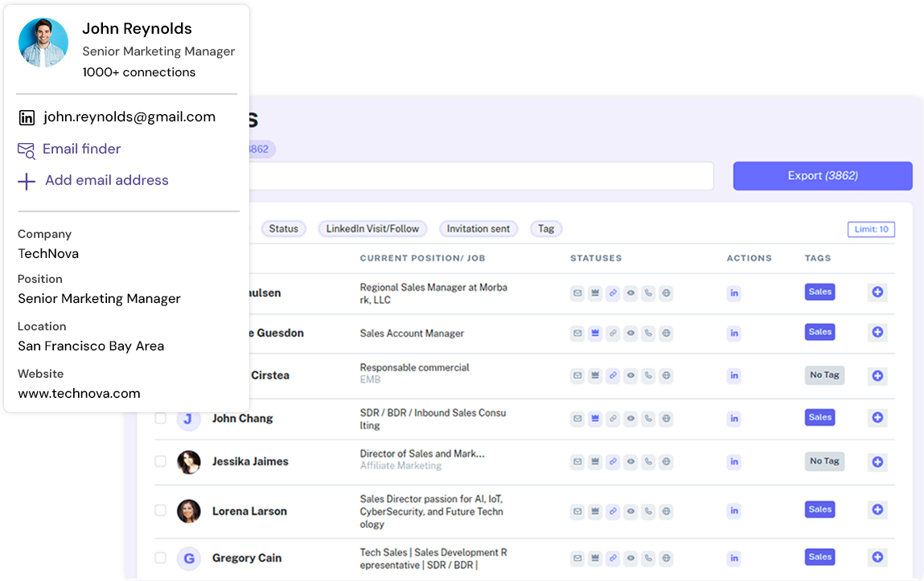Toggle eye status icon for Lorena Larson
The image size is (924, 581).
[630, 511]
